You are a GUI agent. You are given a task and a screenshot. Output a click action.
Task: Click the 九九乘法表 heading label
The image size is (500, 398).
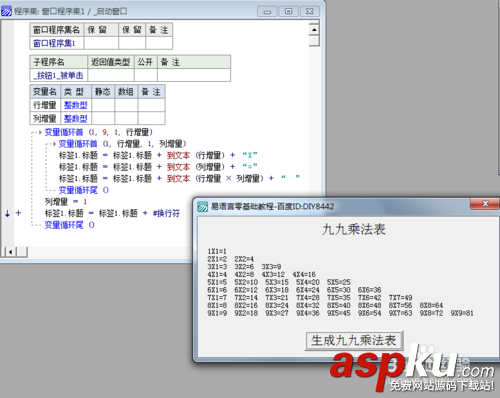[x=354, y=229]
